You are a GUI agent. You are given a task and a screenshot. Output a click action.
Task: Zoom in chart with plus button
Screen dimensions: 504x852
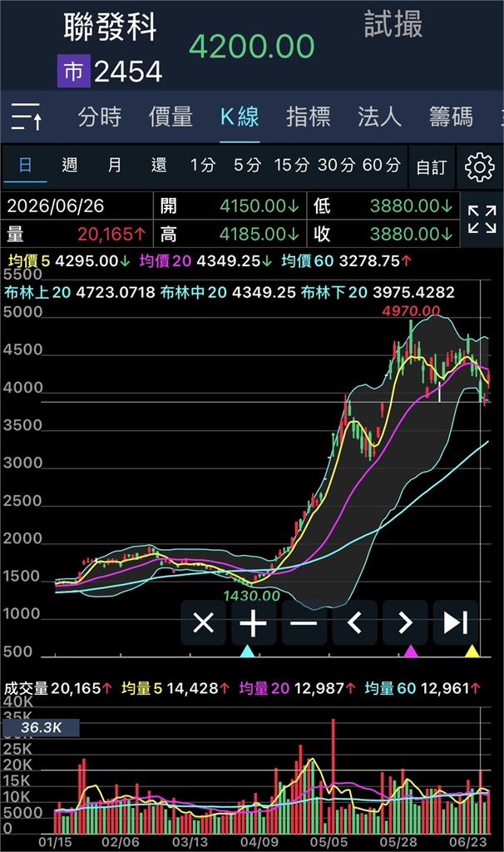click(254, 622)
